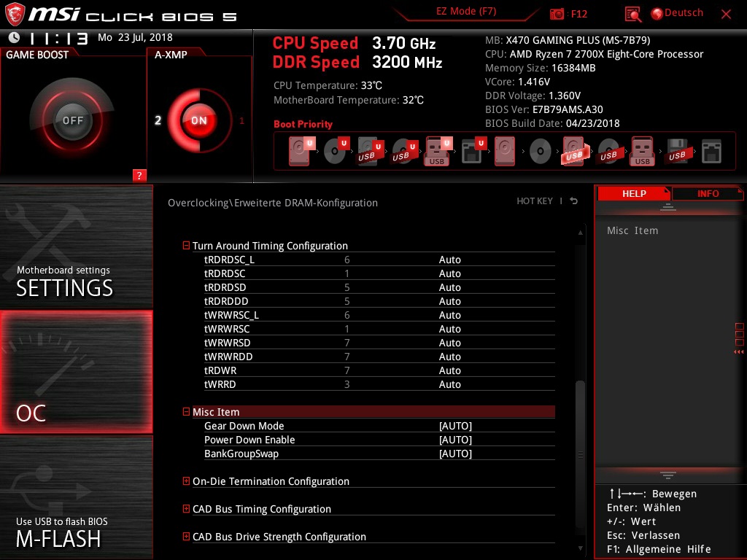Viewport: 747px width, 560px height.
Task: Select the UEFI CD/DVD boot device icon
Action: (x=336, y=151)
